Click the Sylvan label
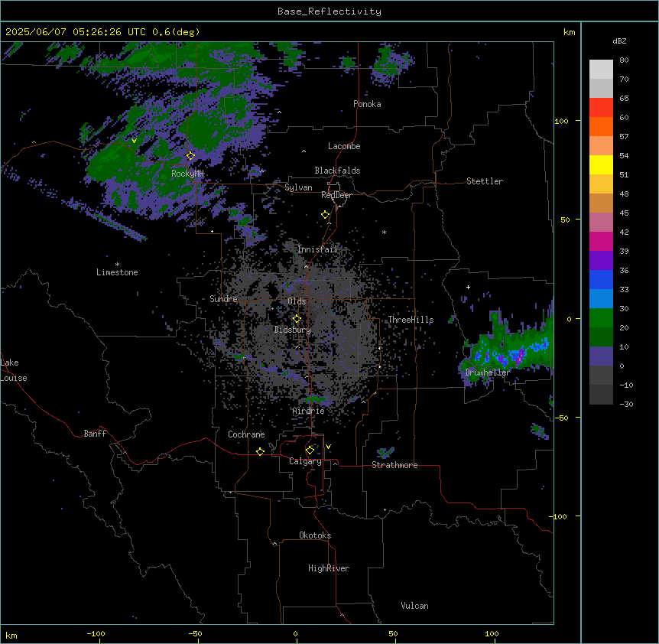Image resolution: width=659 pixels, height=644 pixels. [x=298, y=187]
